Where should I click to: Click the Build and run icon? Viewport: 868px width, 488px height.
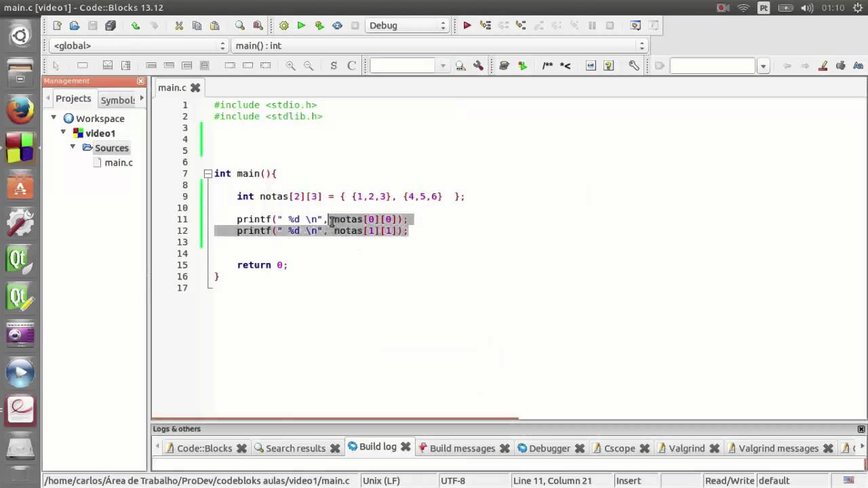pyautogui.click(x=319, y=26)
